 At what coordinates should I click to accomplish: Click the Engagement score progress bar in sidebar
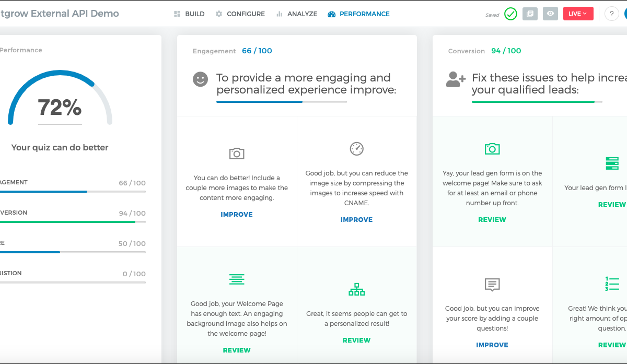[73, 192]
